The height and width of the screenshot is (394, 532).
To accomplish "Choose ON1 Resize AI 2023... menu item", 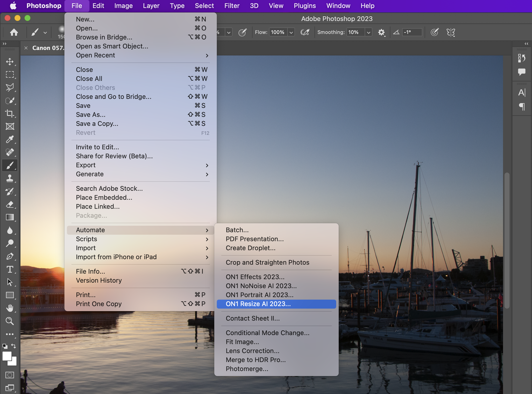I will 276,304.
